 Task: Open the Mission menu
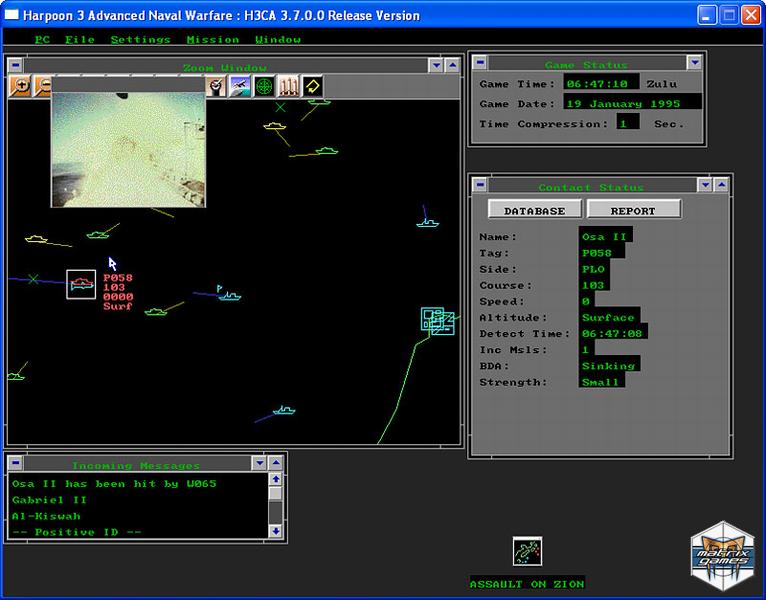coord(212,39)
